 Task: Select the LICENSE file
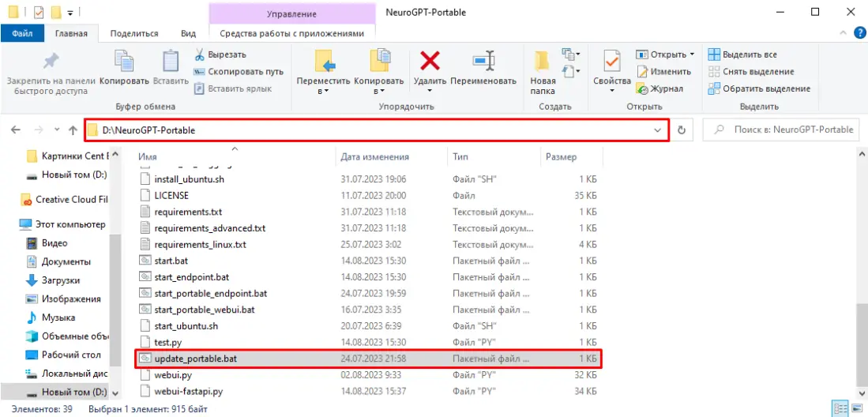pyautogui.click(x=368, y=196)
